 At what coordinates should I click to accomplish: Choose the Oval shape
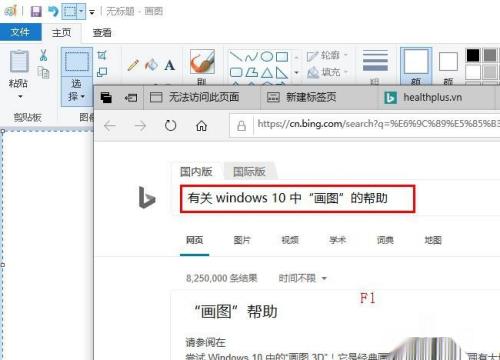tap(267, 56)
